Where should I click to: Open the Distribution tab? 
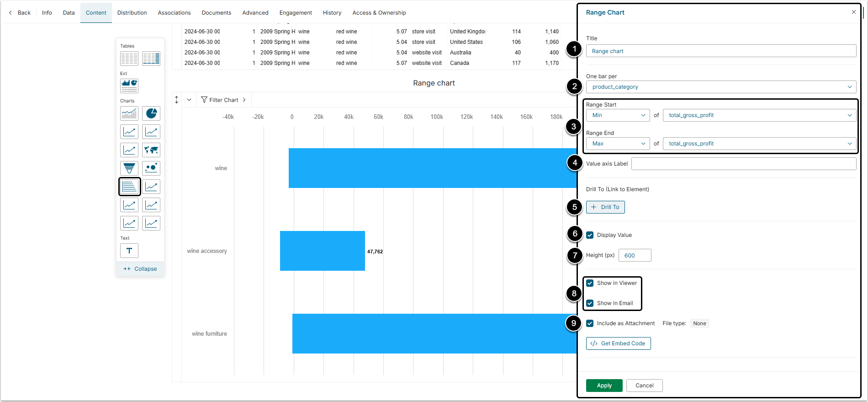132,13
